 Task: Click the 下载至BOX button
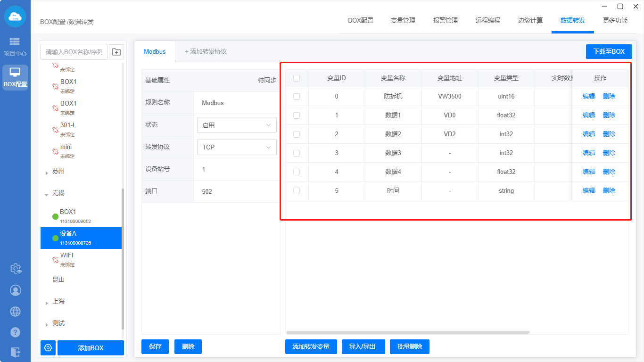click(x=609, y=51)
